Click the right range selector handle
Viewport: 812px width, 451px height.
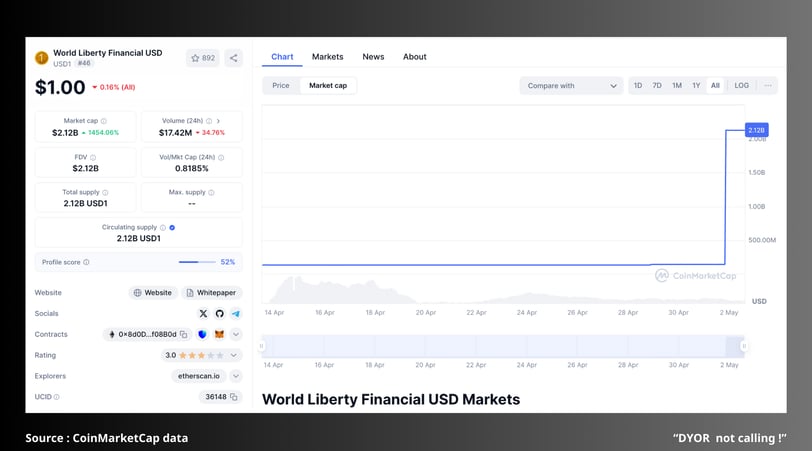(x=744, y=346)
